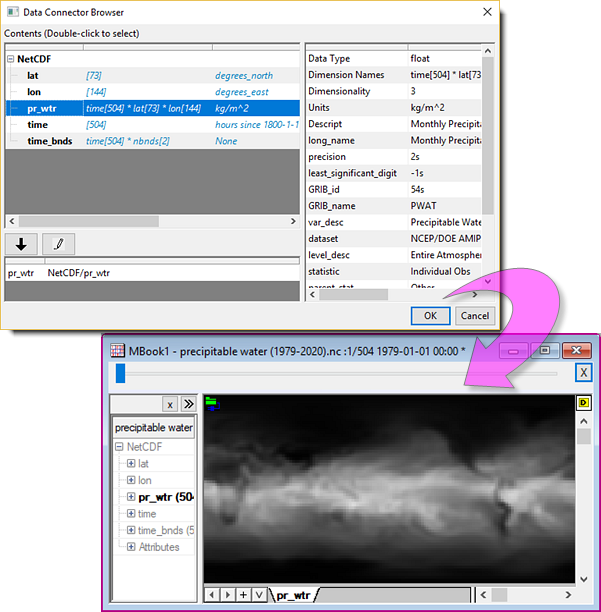Click the pencil edit button
The width and height of the screenshot is (601, 612).
point(58,244)
